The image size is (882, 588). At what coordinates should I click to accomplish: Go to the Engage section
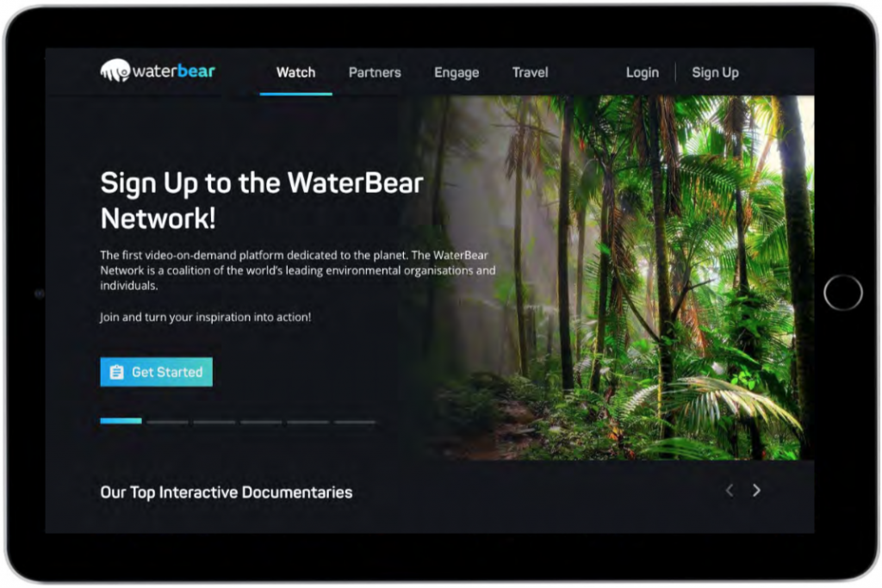click(x=457, y=72)
